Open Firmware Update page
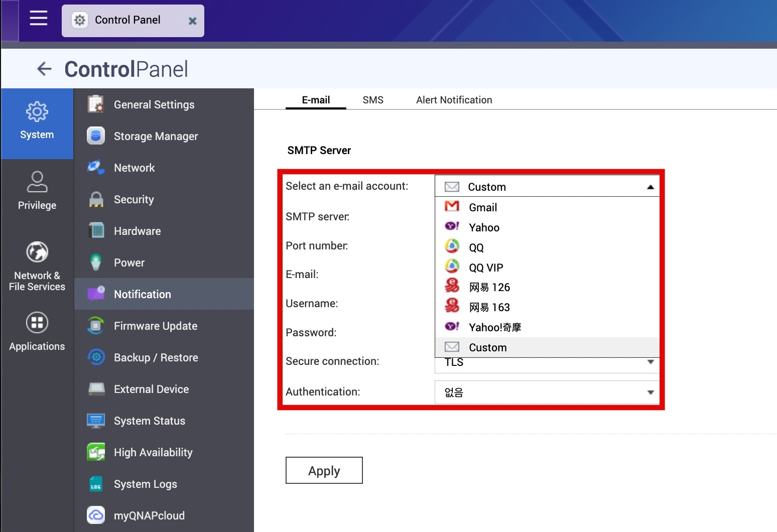 (x=164, y=326)
